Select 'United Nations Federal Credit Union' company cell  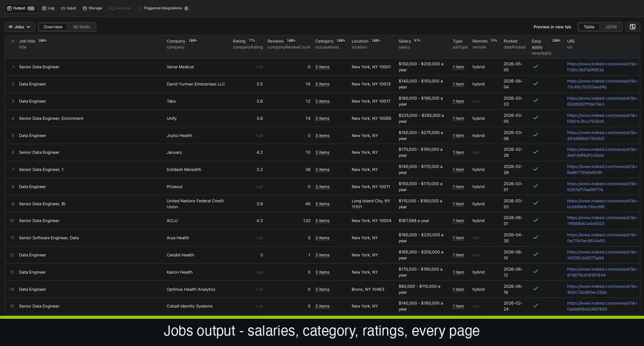tap(195, 204)
